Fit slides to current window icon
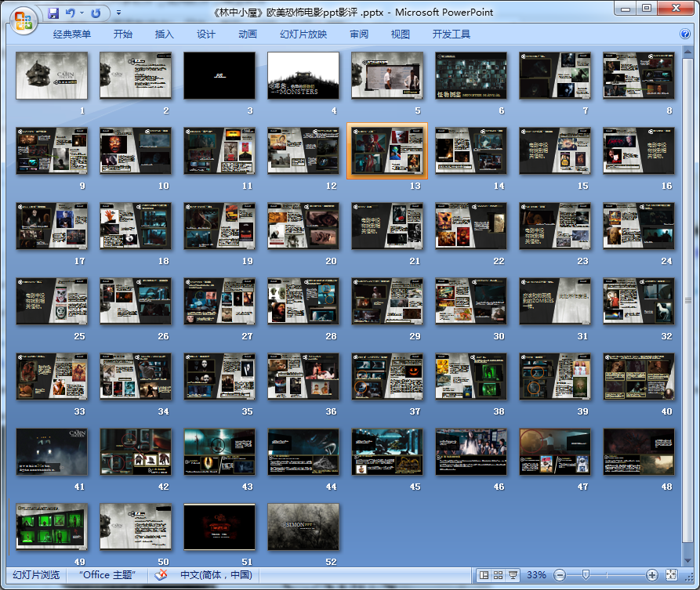Viewport: 700px width, 590px height. pyautogui.click(x=671, y=575)
